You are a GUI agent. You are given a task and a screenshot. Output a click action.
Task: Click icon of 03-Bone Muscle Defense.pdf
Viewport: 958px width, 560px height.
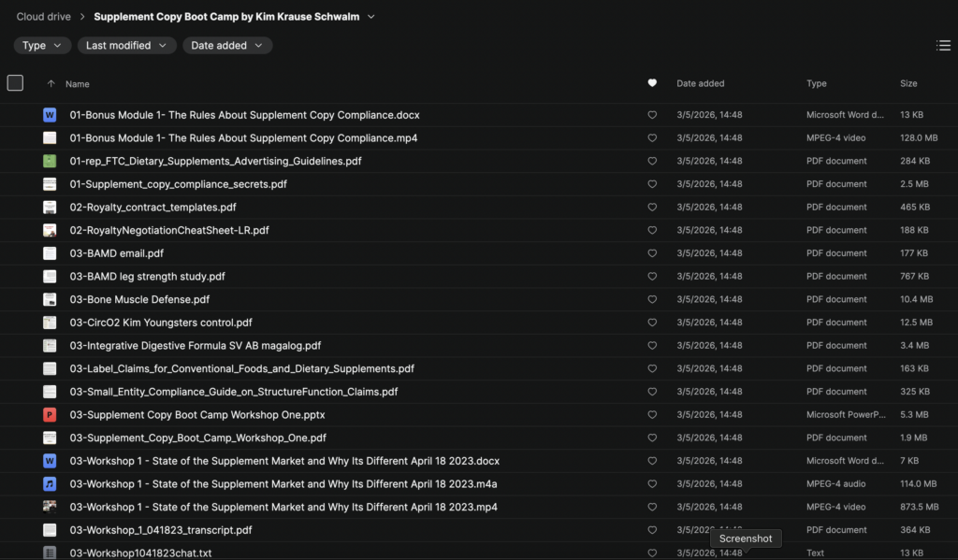coord(50,299)
